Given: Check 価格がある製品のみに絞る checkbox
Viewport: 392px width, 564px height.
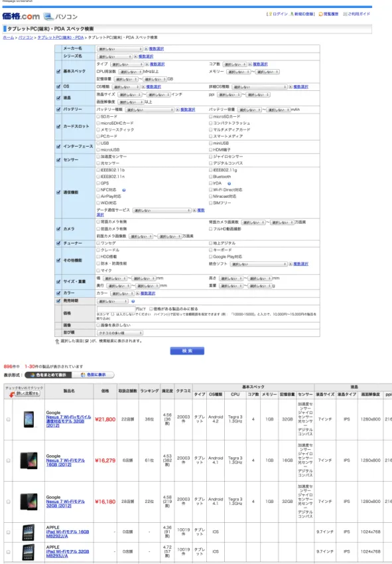Looking at the screenshot, I should pyautogui.click(x=151, y=309).
